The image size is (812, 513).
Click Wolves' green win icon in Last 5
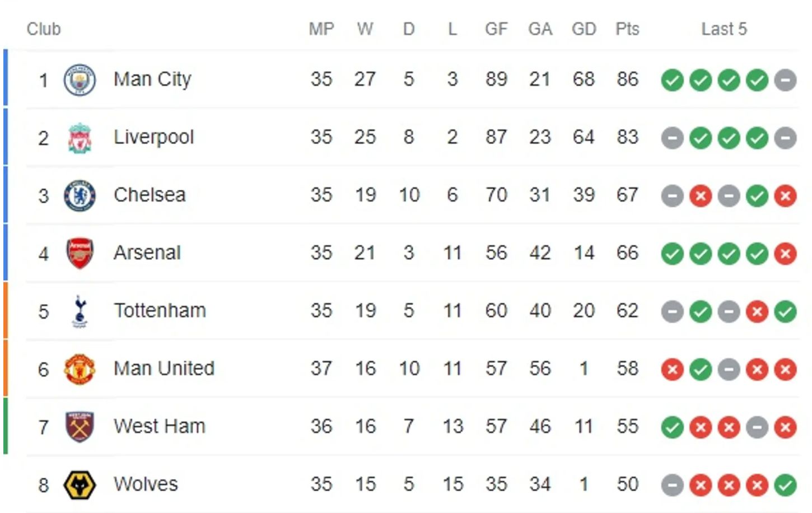click(785, 485)
